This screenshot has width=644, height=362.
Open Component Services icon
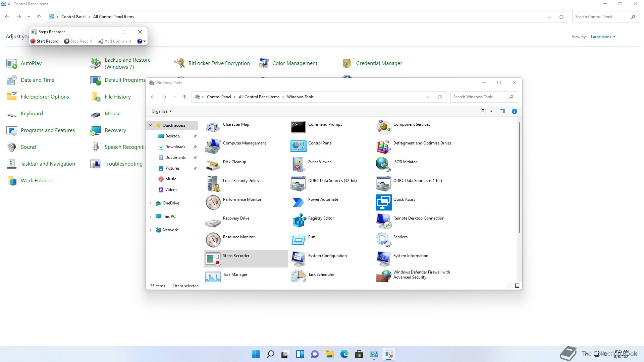tap(383, 127)
